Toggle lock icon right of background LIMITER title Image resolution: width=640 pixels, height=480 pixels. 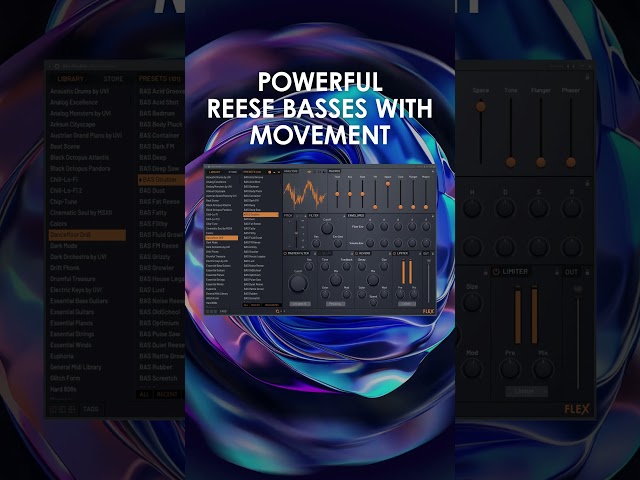point(557,272)
